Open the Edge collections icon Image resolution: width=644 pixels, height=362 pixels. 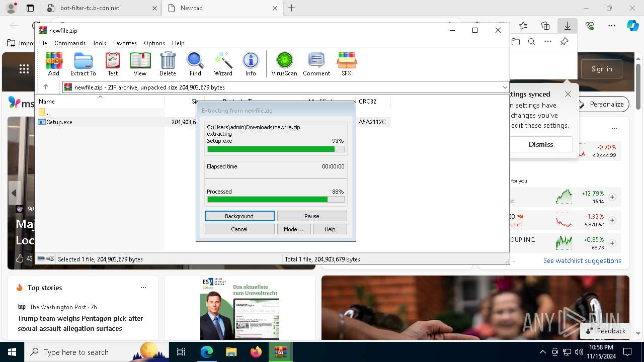(545, 26)
